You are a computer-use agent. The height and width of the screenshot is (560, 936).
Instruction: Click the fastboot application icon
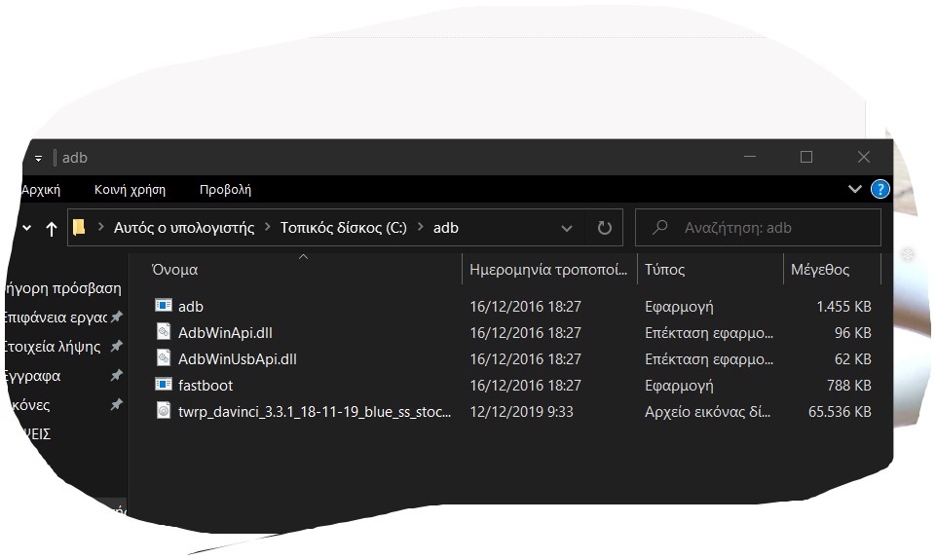click(163, 385)
